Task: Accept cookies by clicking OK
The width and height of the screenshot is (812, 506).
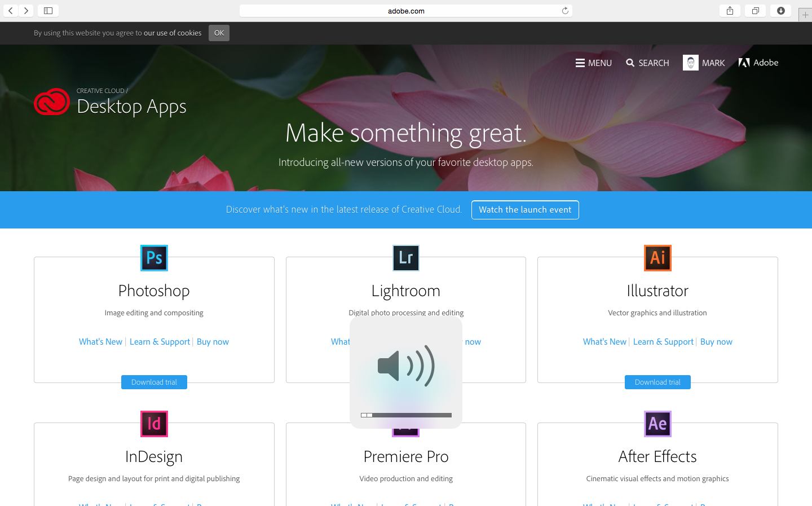Action: (219, 33)
